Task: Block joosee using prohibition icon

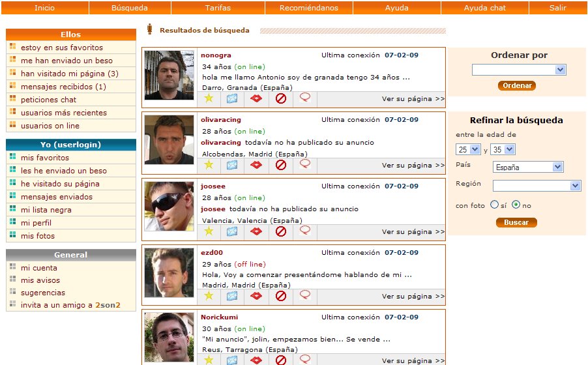Action: (281, 231)
